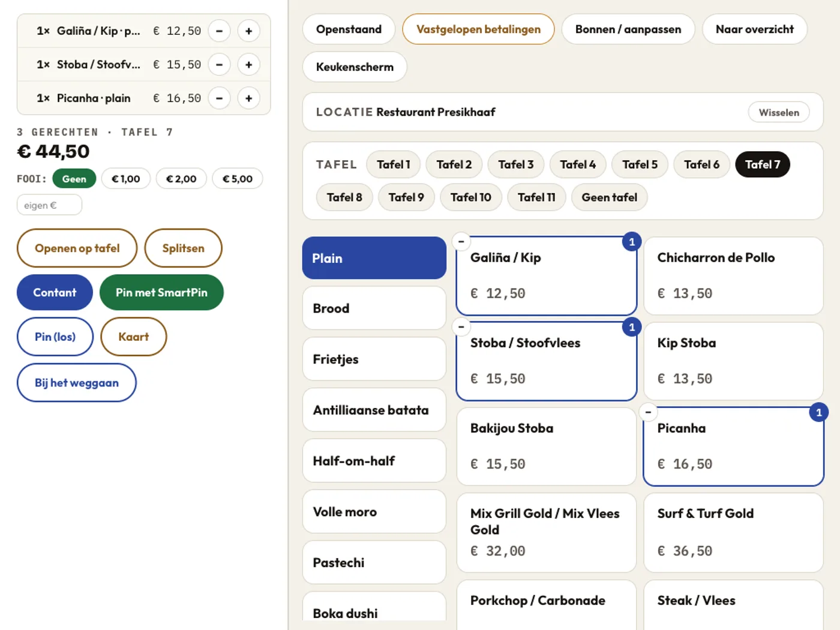Open Keukenscherm view
This screenshot has height=630, width=840.
tap(355, 67)
